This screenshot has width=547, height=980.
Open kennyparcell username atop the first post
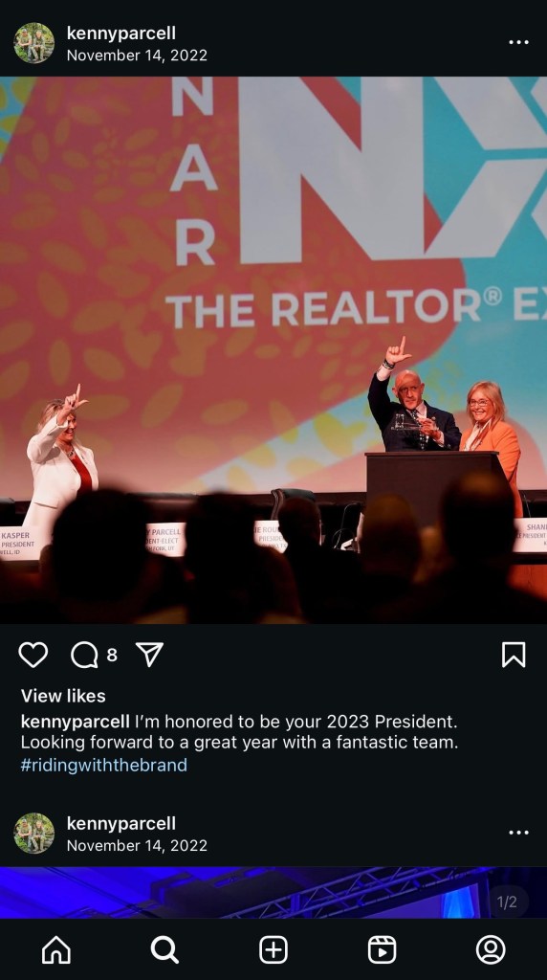(x=121, y=33)
